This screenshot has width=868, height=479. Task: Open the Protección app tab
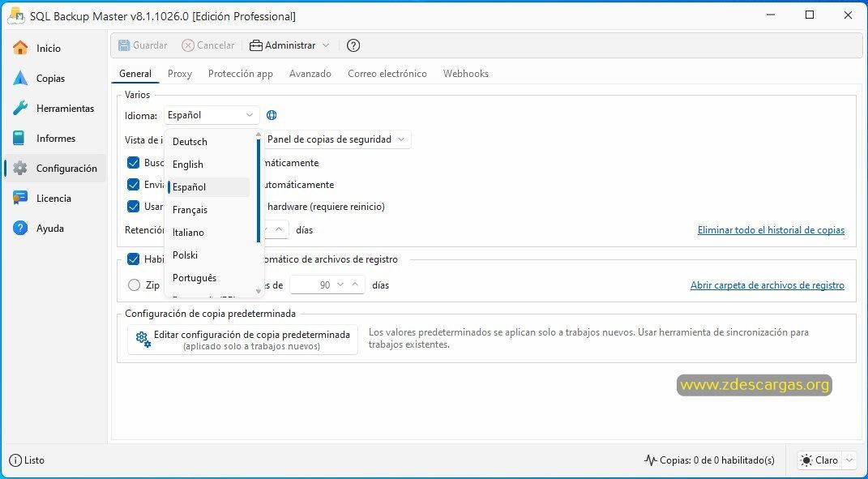[x=240, y=74]
